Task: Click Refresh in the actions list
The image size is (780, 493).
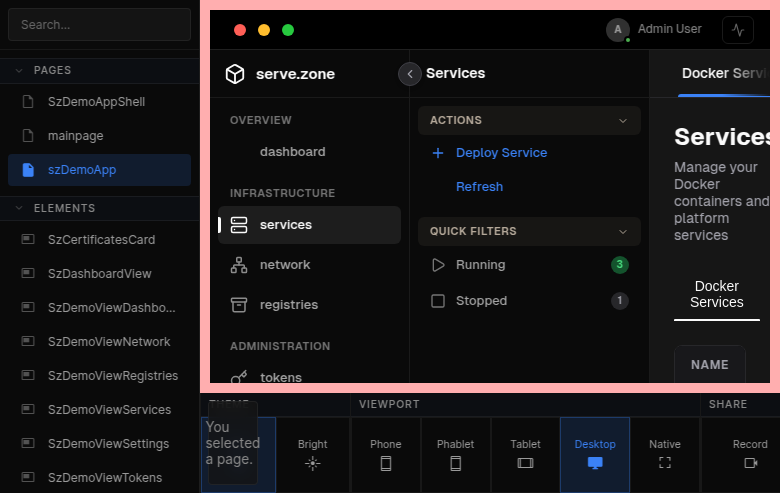Action: 479,187
